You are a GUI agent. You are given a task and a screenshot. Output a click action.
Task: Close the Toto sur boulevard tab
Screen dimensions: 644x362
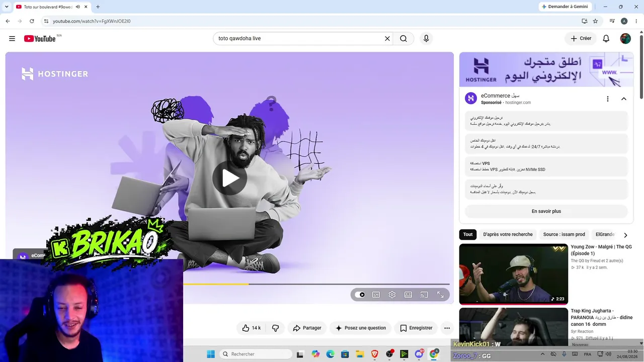pos(86,7)
